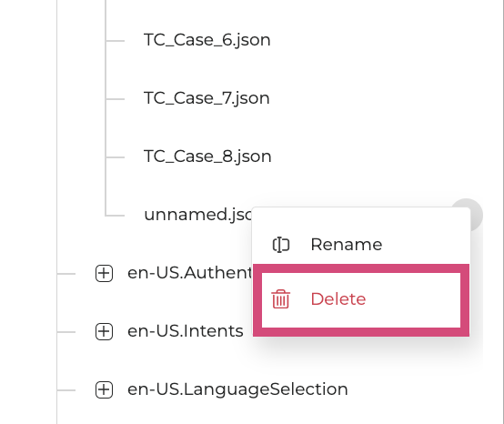Select the en-US.LanguageSelection folder label
504x424 pixels.
point(237,389)
